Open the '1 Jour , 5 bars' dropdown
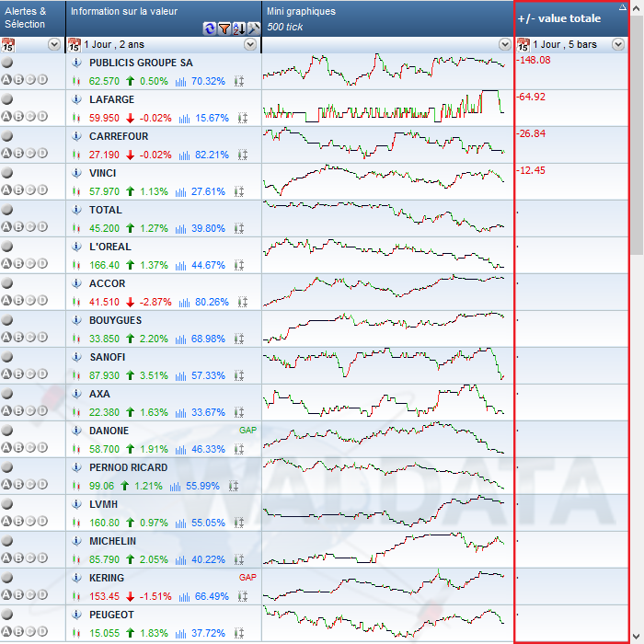Viewport: 644px width, 644px height. pyautogui.click(x=618, y=44)
